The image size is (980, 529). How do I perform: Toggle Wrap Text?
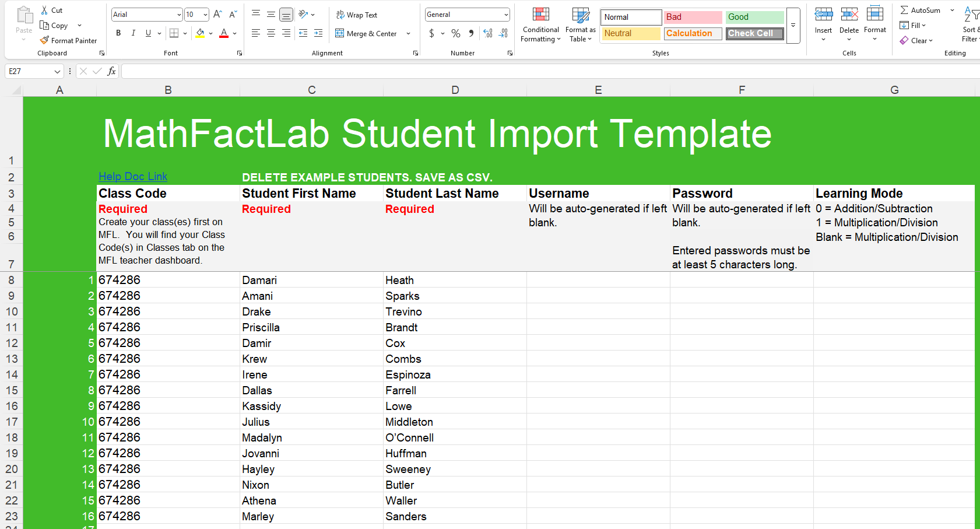357,15
